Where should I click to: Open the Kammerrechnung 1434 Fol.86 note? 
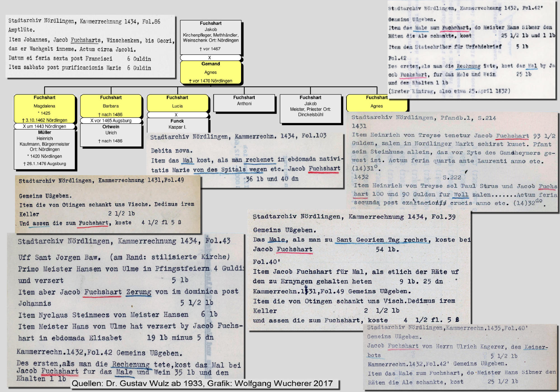click(90, 46)
